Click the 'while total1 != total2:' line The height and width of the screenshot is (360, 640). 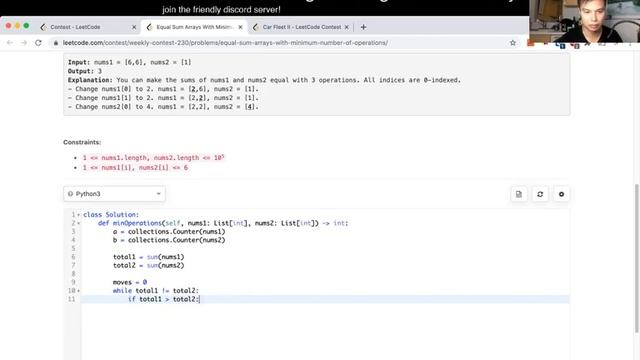156,291
